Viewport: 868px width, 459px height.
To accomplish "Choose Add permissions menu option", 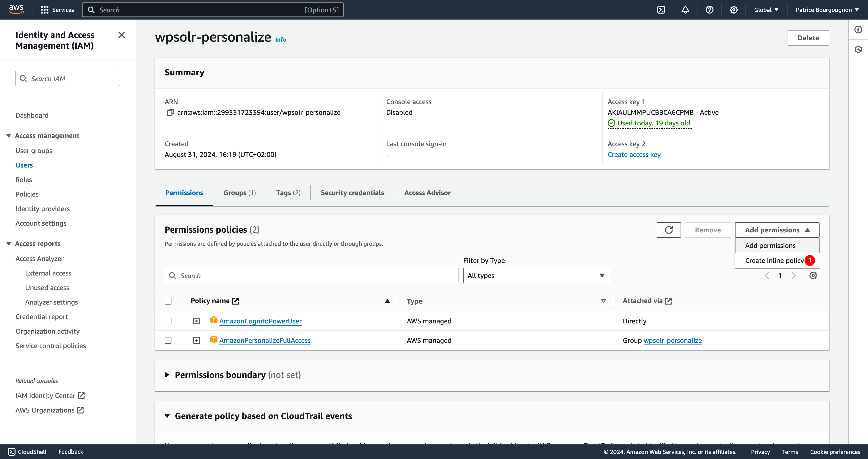I will coord(777,245).
